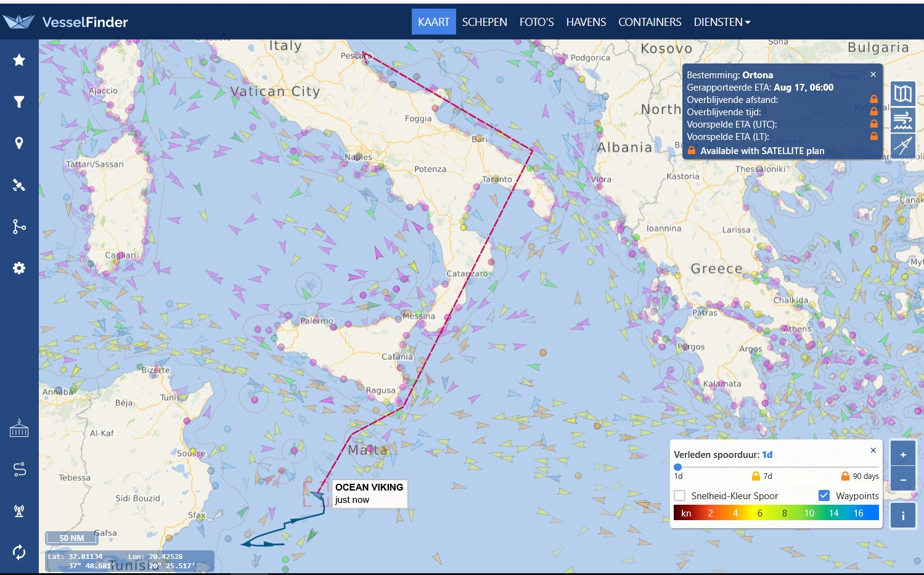Click the Greece country label
Image resolution: width=924 pixels, height=575 pixels.
tap(716, 269)
